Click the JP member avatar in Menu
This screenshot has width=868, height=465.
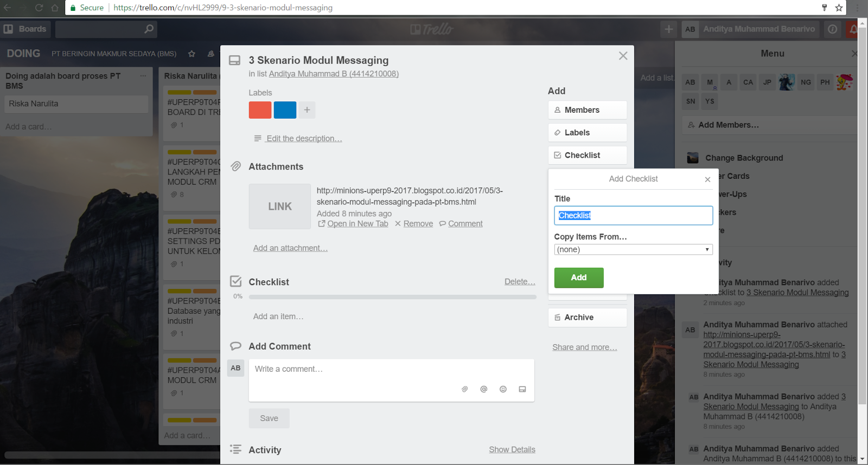click(x=767, y=82)
